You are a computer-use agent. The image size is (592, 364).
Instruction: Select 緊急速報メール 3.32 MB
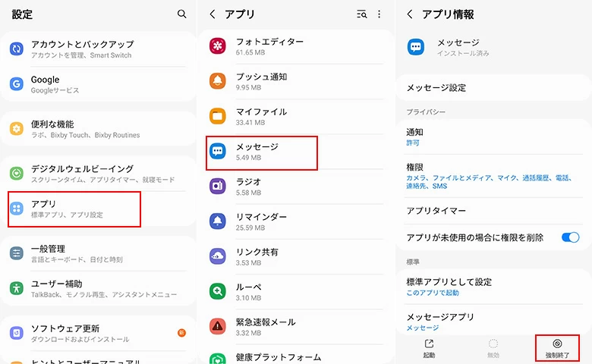pyautogui.click(x=296, y=327)
